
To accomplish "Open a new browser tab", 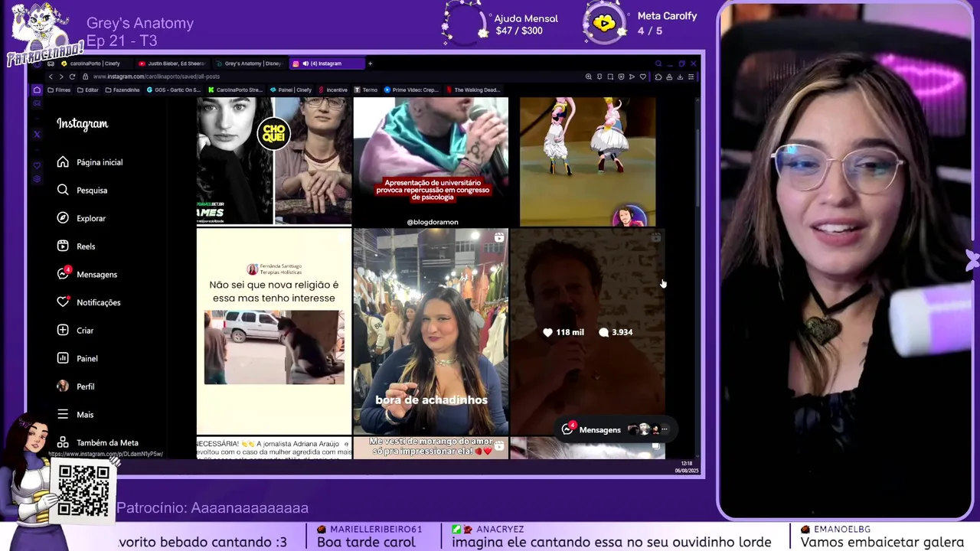I will click(370, 64).
